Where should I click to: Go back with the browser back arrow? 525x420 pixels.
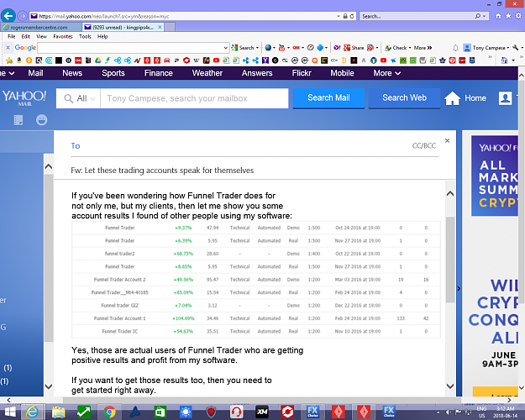point(8,15)
